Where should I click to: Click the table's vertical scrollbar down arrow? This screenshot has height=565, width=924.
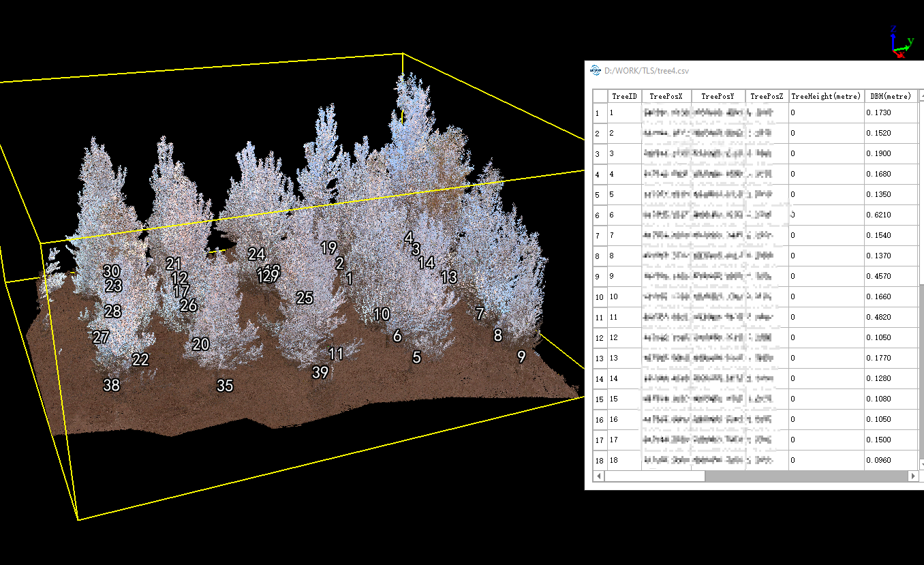coord(921,465)
